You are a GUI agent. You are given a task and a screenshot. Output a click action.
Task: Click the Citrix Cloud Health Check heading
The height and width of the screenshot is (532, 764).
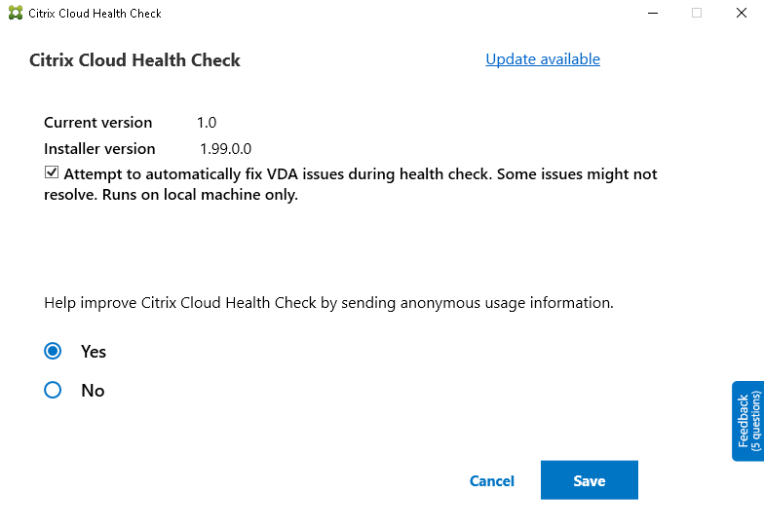[134, 60]
